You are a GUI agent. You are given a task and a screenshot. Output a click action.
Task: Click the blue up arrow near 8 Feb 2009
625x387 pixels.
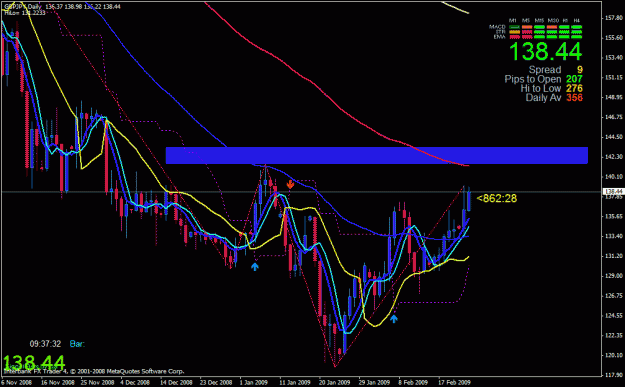coord(394,318)
